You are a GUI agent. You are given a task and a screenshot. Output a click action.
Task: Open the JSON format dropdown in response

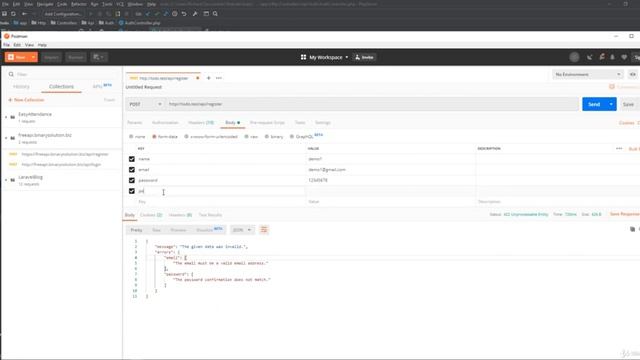[242, 230]
